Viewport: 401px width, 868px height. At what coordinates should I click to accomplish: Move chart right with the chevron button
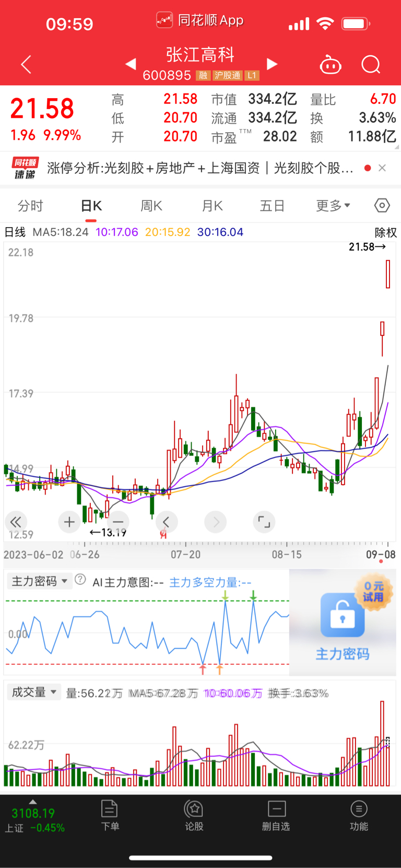point(216,522)
